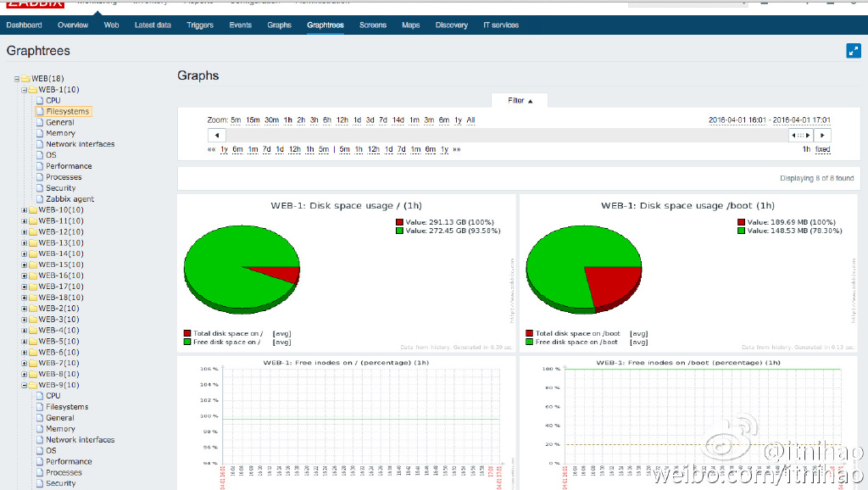Open the IT services menu item
Viewport: 868px width, 490px height.
point(501,25)
